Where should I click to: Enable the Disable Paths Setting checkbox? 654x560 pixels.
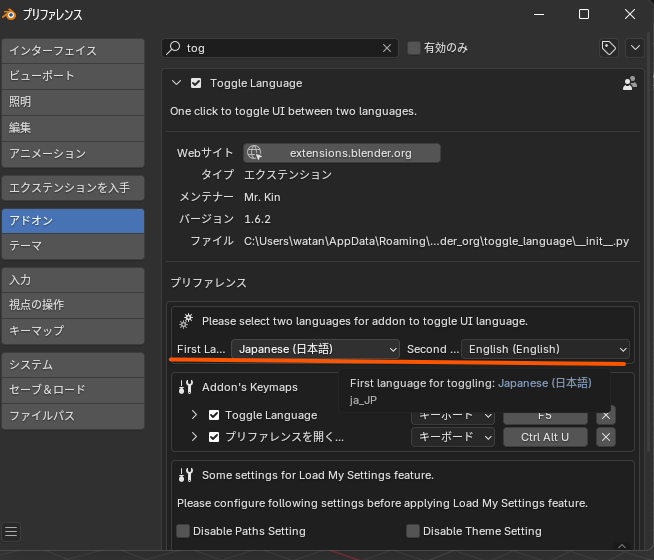183,531
